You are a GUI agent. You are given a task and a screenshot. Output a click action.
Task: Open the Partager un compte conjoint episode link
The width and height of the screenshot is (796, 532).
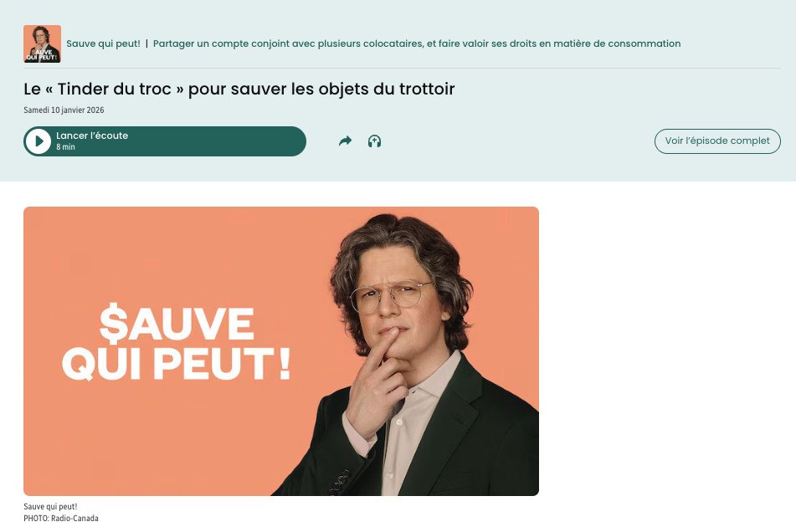coord(417,43)
